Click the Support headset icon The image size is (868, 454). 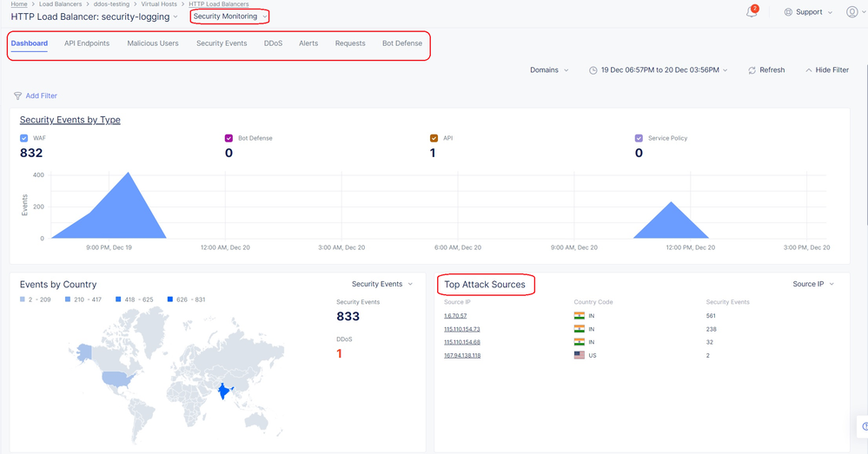[788, 12]
